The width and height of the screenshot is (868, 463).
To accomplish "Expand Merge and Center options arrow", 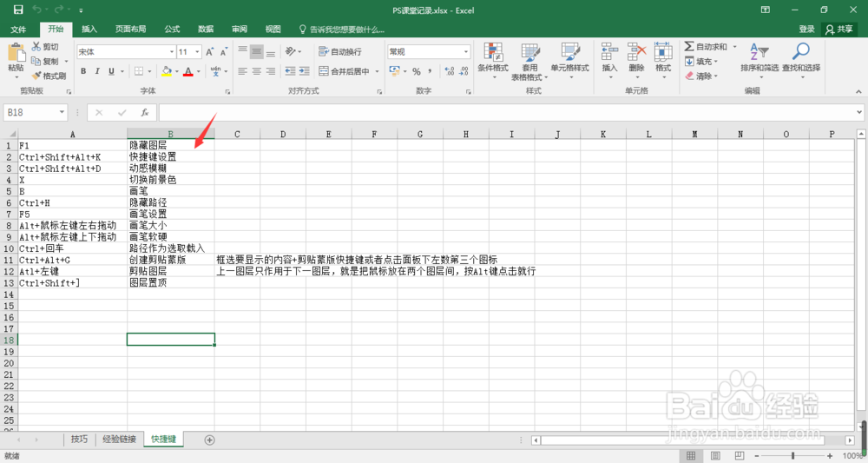I will pos(377,71).
